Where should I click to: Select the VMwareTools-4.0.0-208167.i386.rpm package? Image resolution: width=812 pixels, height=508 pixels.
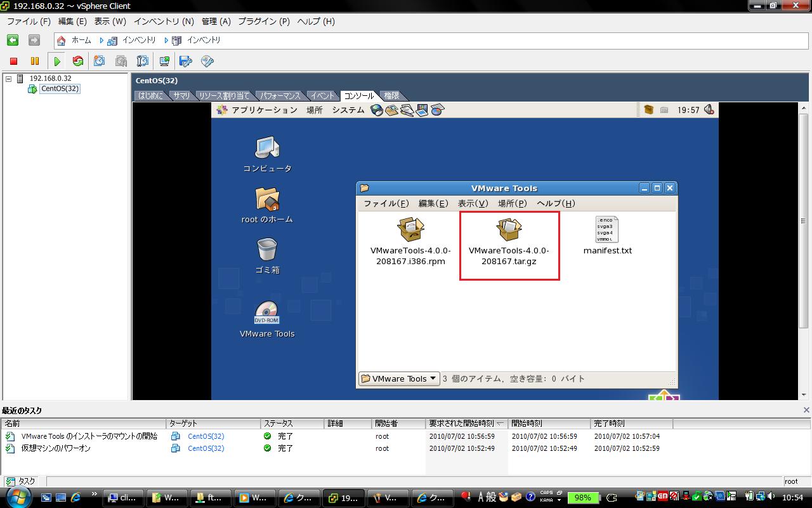coord(410,241)
